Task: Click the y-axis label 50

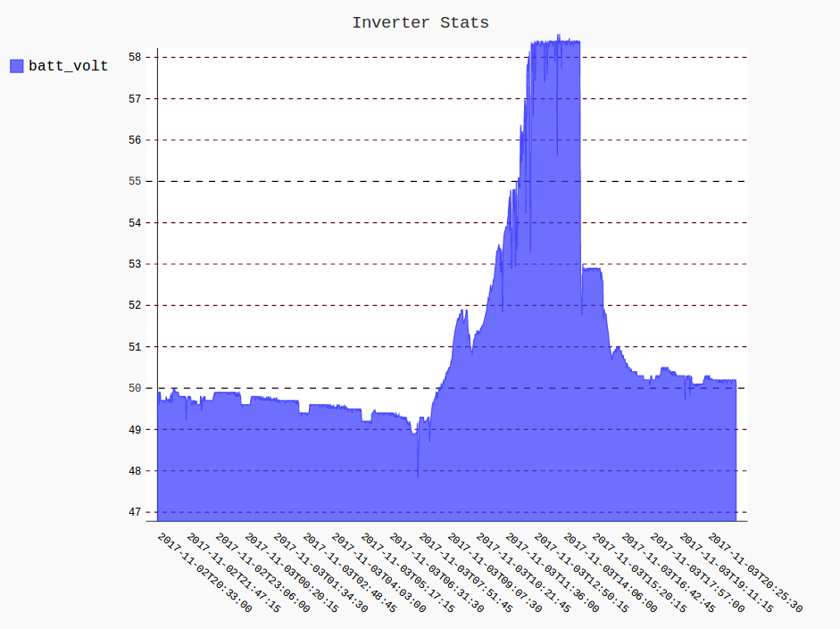Action: tap(135, 388)
